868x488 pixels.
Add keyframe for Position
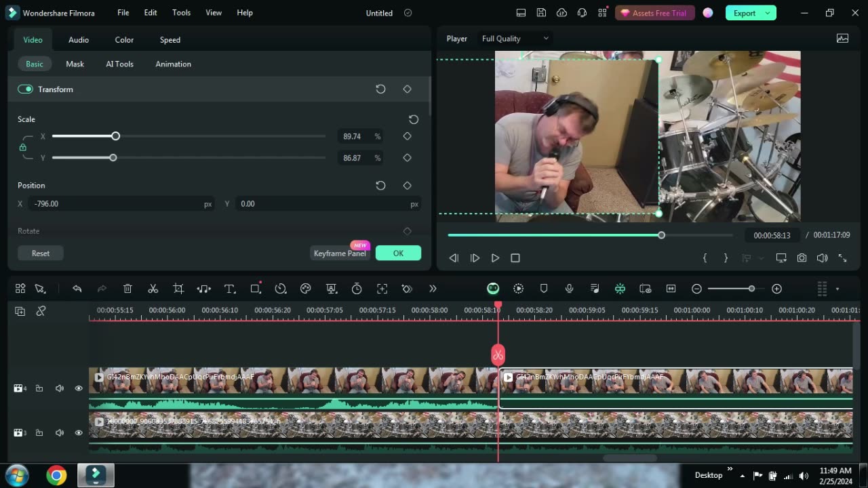[x=408, y=186]
